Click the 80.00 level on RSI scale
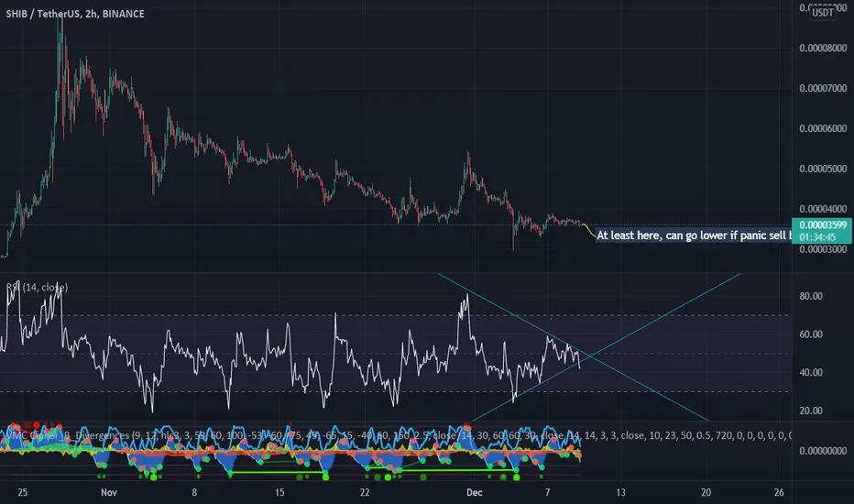854x504 pixels. tap(811, 296)
